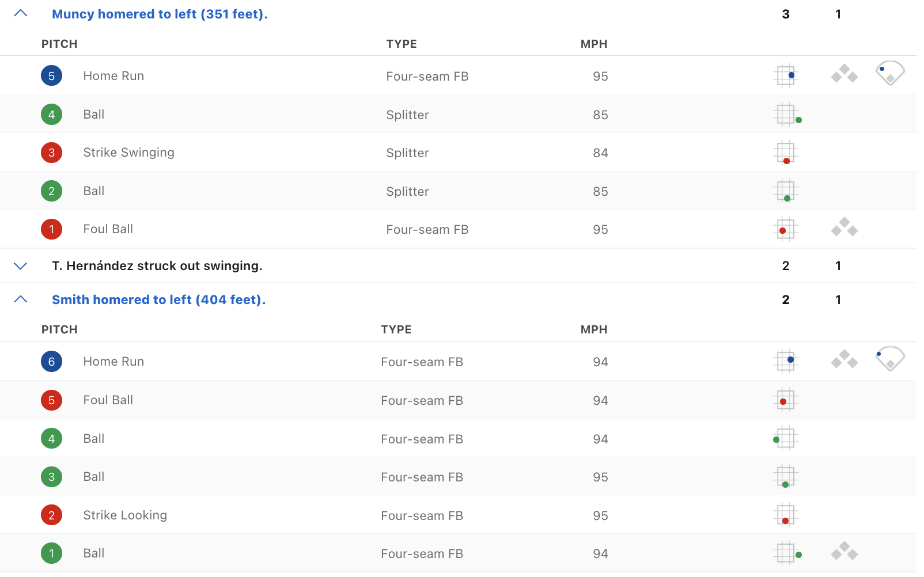The width and height of the screenshot is (924, 577).
Task: Open the Muncy homered to left link
Action: tap(160, 14)
